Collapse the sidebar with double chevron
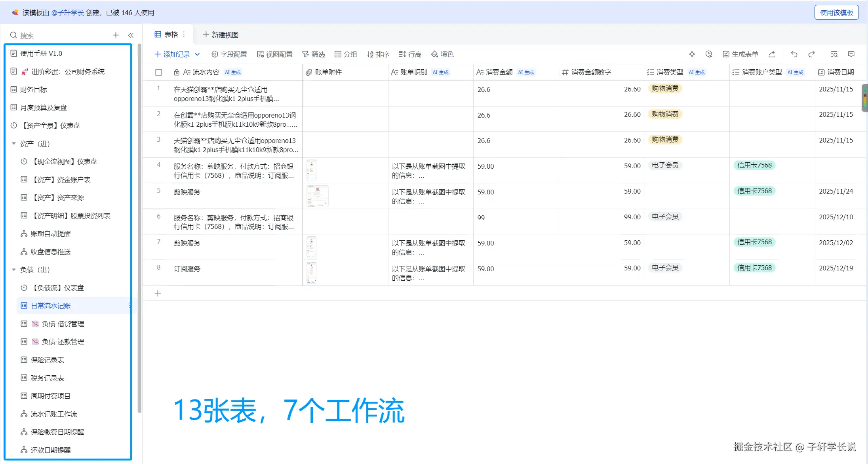868x464 pixels. [131, 35]
